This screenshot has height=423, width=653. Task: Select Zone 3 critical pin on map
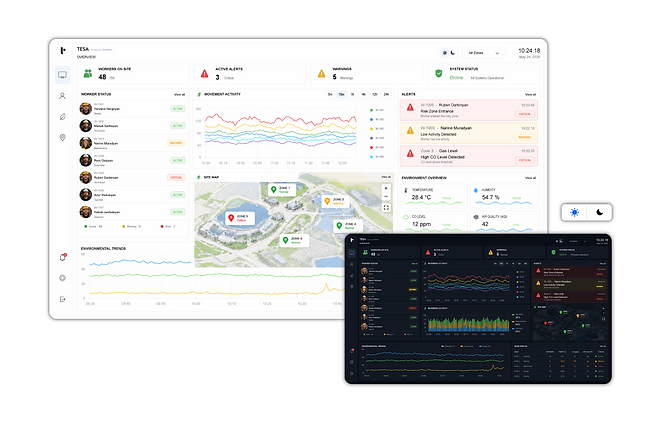[x=231, y=218]
